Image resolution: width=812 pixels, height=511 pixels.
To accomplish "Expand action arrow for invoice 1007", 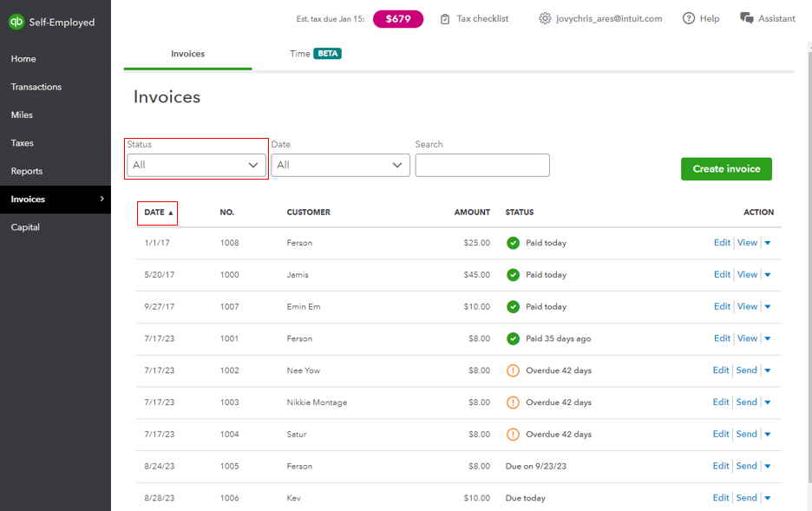I will click(x=768, y=307).
